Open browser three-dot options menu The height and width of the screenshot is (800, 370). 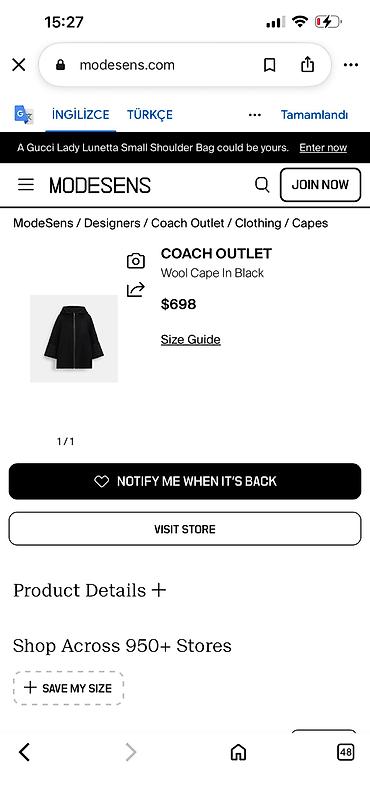351,65
